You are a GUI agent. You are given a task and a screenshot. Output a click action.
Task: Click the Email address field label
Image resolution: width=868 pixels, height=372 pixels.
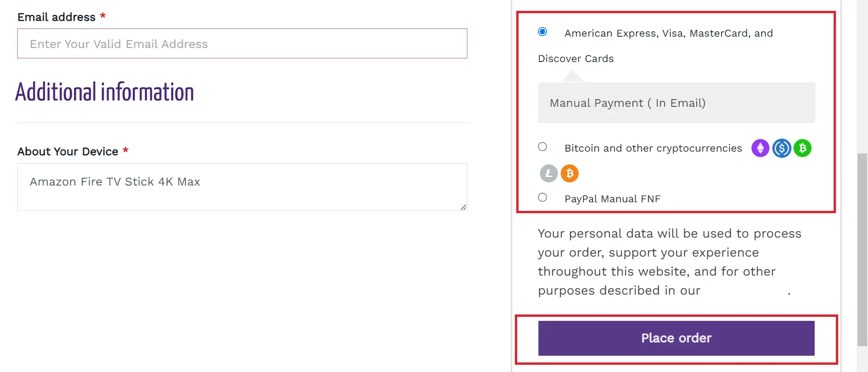[x=57, y=17]
